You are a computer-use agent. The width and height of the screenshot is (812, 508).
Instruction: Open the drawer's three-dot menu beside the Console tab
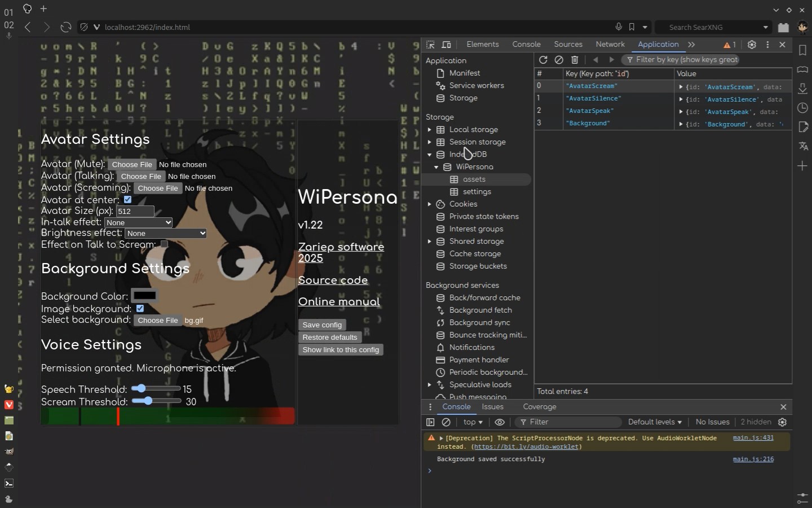(430, 407)
